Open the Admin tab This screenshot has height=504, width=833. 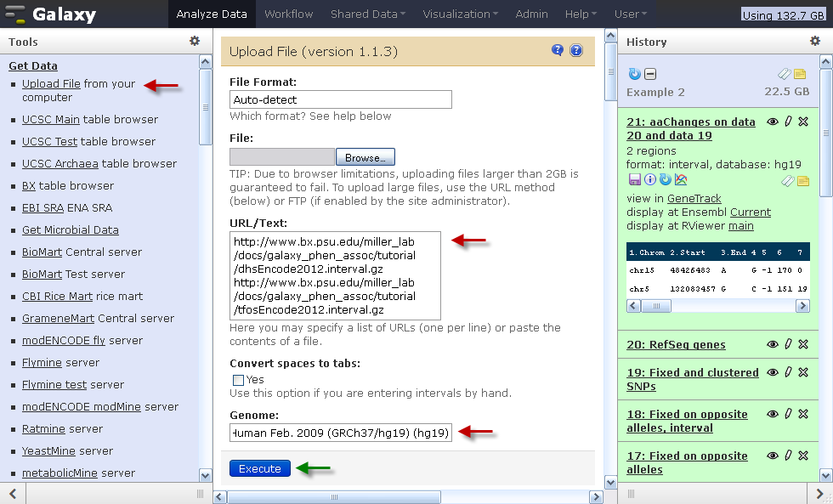531,14
